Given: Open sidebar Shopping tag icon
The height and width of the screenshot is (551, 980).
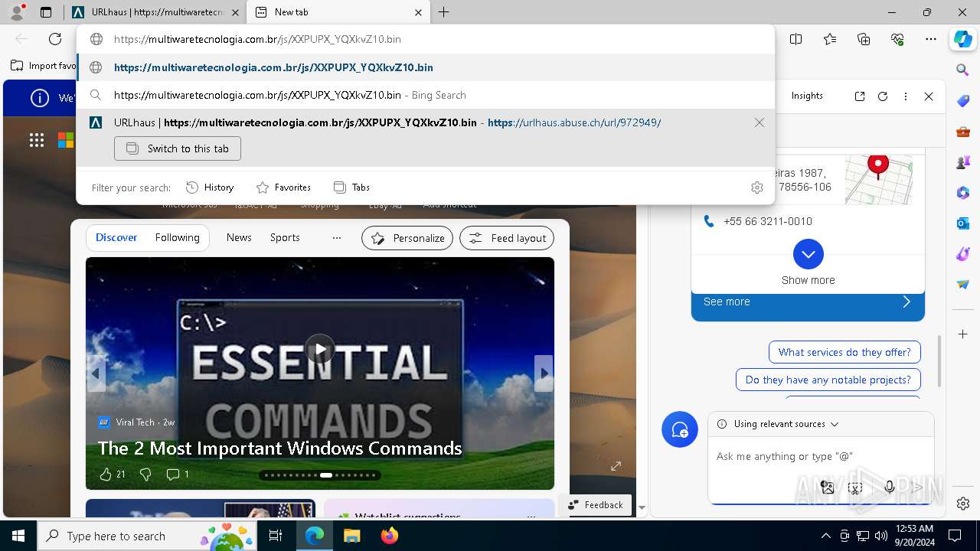Looking at the screenshot, I should 963,101.
